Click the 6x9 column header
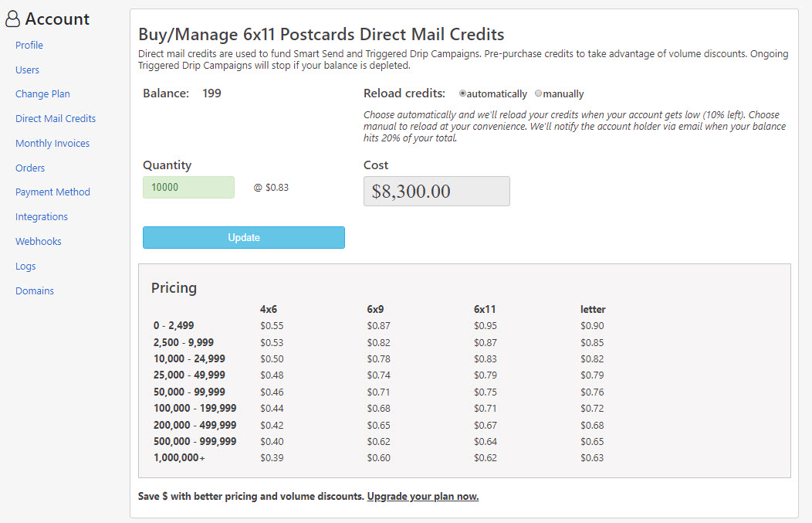 375,310
